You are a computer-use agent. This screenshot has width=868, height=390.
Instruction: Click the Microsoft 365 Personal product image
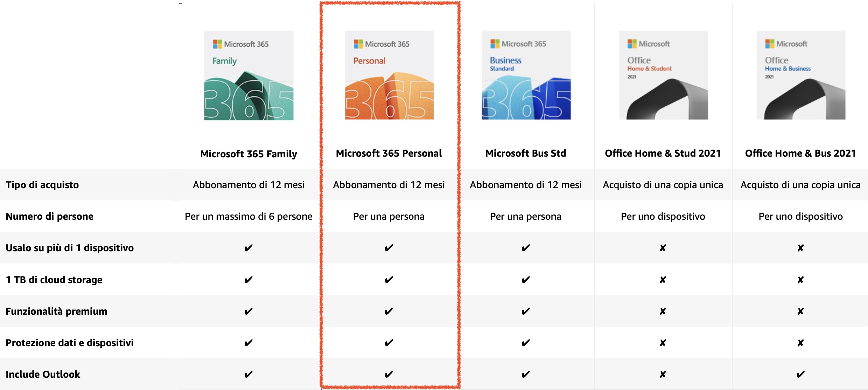coord(389,75)
